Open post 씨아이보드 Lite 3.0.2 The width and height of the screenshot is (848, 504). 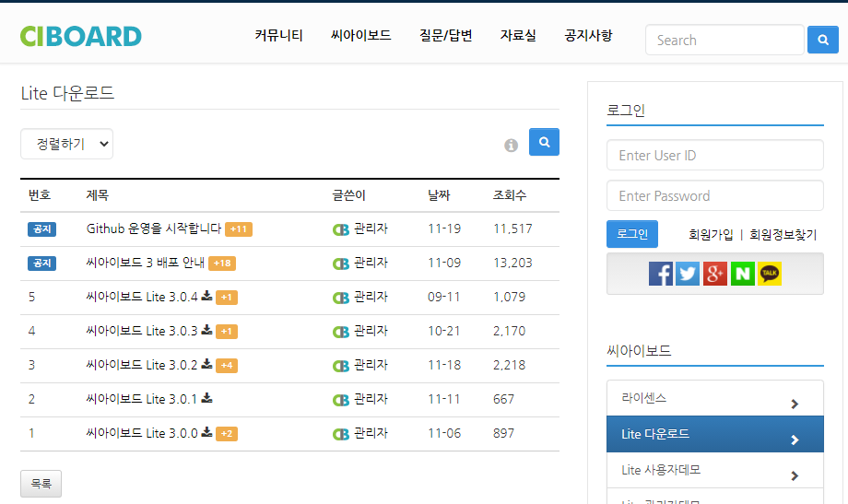(x=142, y=365)
